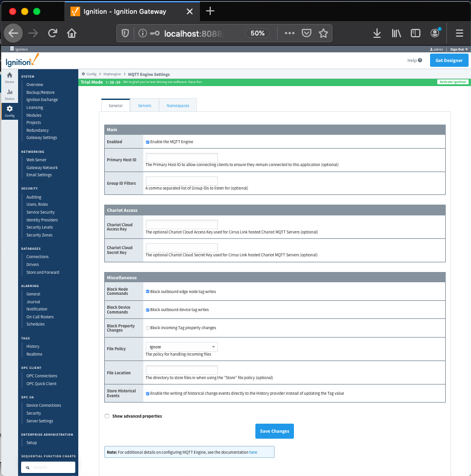Save page to Pocket icon
471x476 pixels.
(307, 32)
